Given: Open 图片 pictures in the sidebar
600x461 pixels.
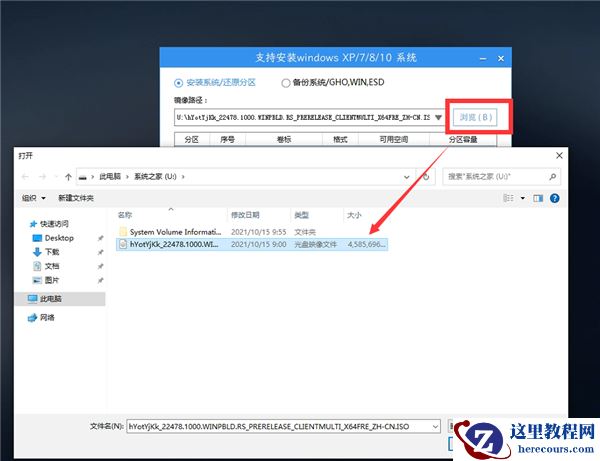Looking at the screenshot, I should [x=46, y=280].
